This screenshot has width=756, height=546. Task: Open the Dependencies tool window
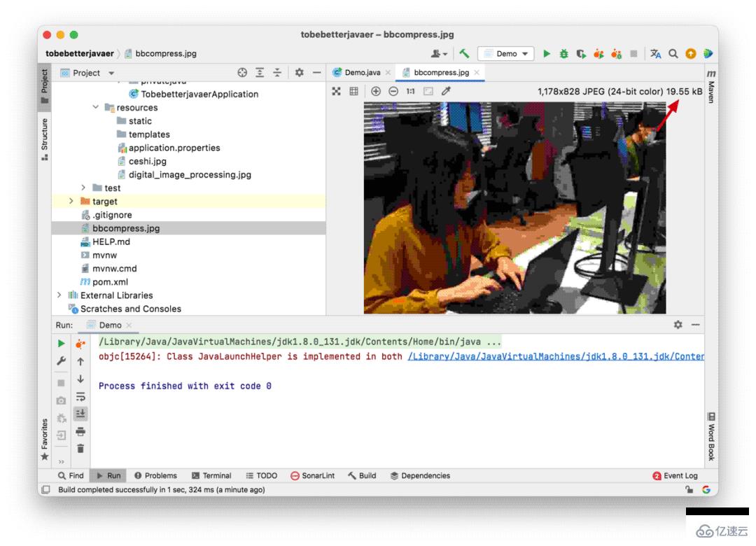tap(420, 475)
